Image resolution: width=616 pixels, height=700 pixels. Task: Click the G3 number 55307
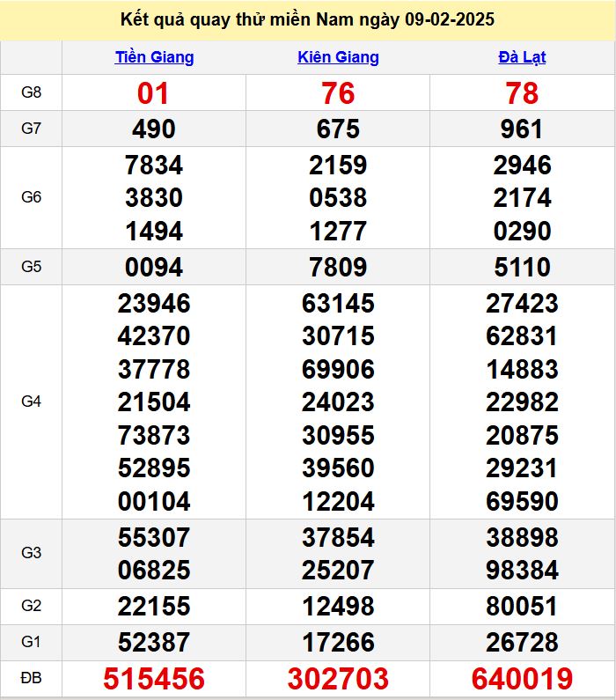pos(154,537)
